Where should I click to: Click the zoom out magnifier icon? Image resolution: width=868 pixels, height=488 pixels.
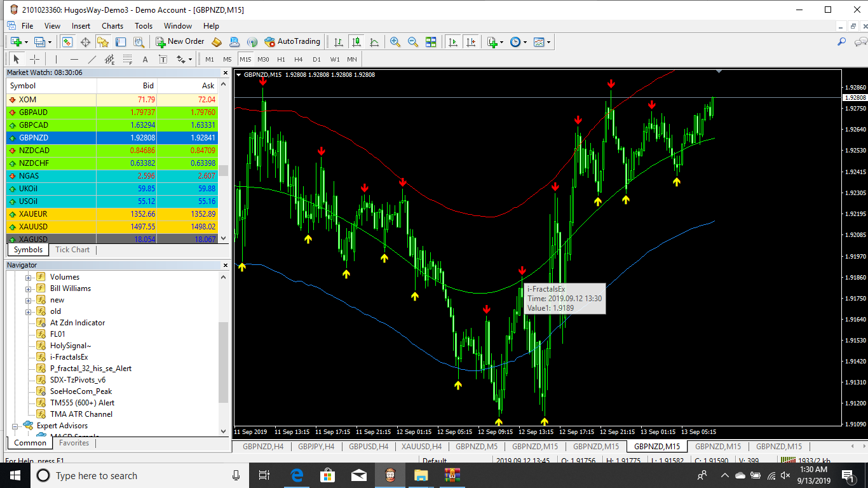point(413,42)
